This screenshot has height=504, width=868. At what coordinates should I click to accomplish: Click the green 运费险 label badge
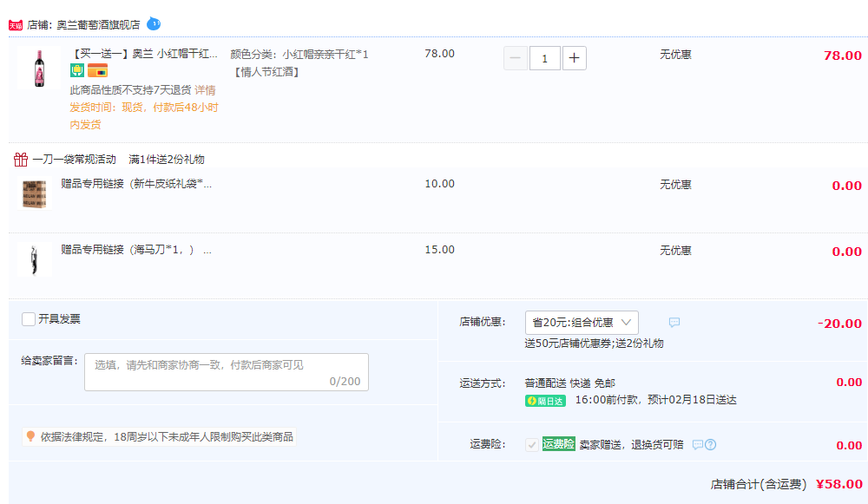point(558,443)
